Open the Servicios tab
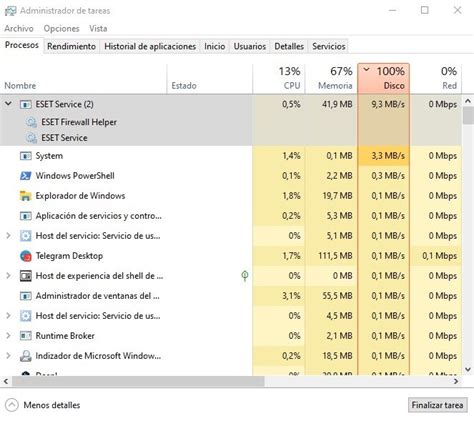 coord(329,46)
